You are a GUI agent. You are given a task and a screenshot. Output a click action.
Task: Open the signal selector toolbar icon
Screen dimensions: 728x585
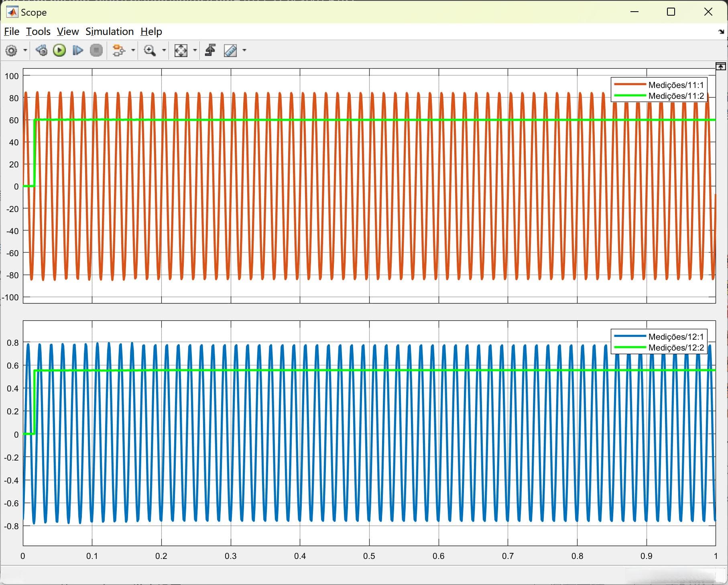119,51
